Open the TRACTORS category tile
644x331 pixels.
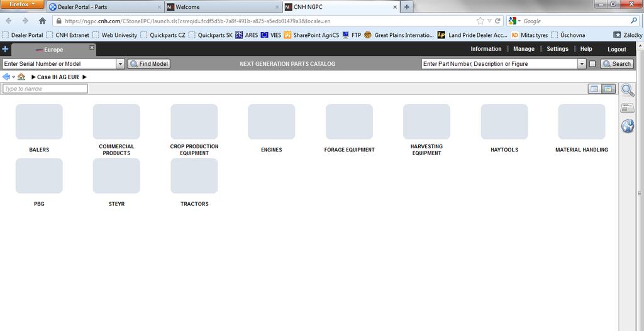pos(194,175)
